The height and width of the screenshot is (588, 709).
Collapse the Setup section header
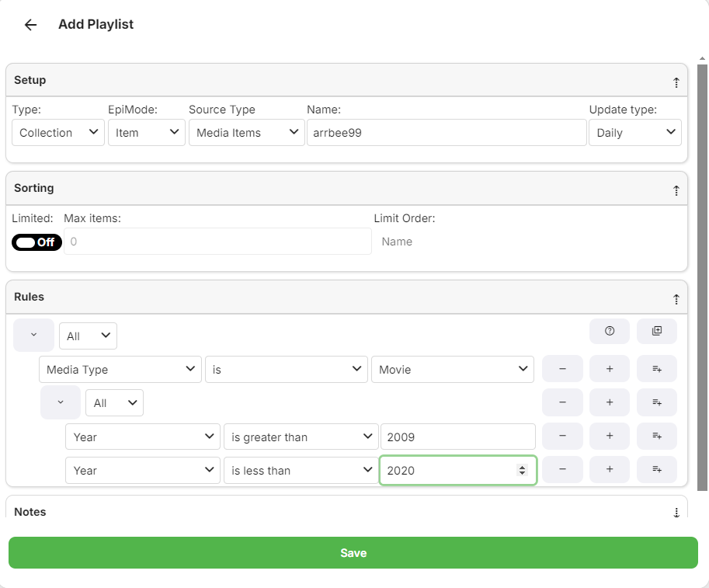coord(676,82)
